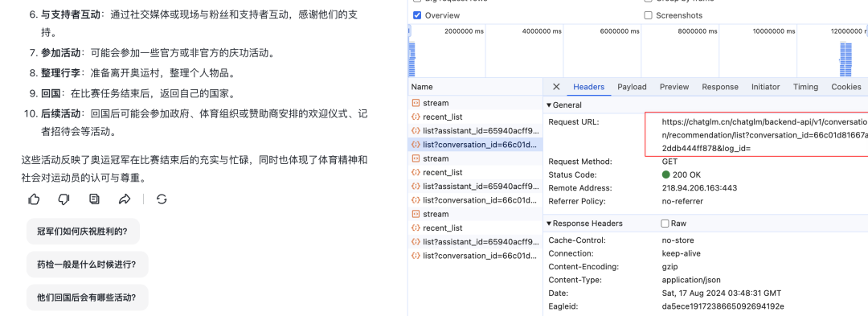Give the chat answer a thumbs up
This screenshot has width=868, height=316.
tap(34, 199)
